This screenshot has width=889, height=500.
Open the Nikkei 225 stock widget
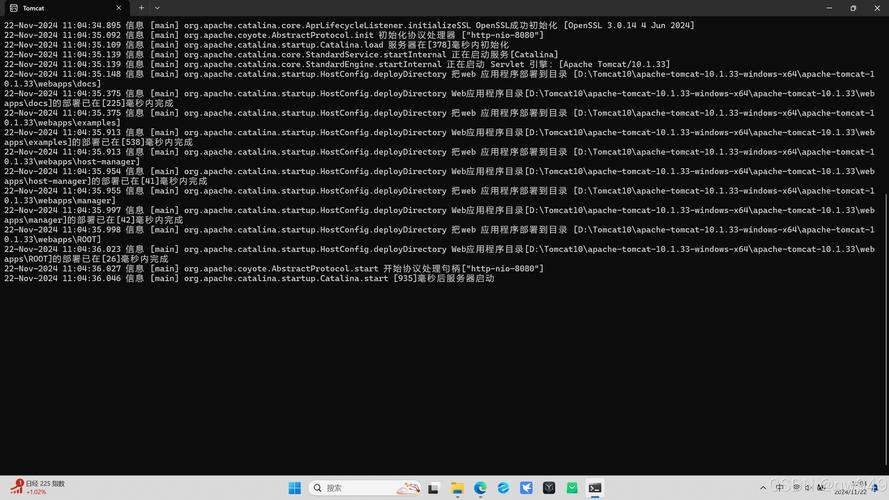click(x=36, y=487)
